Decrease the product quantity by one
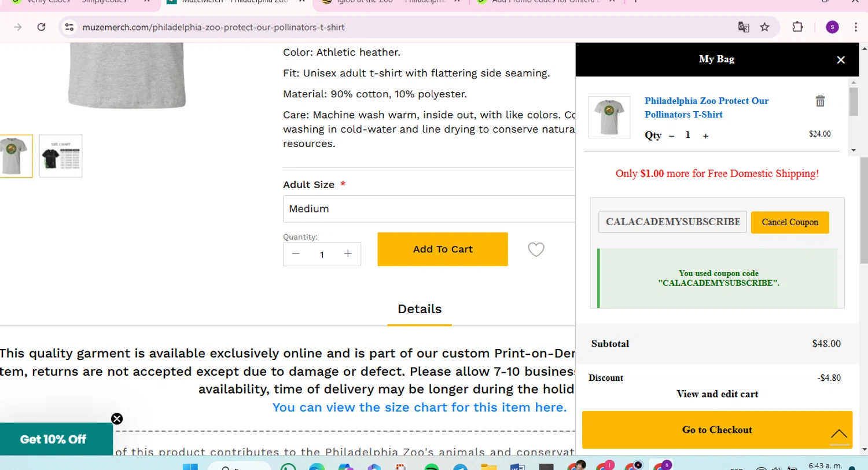Image resolution: width=868 pixels, height=470 pixels. (296, 254)
